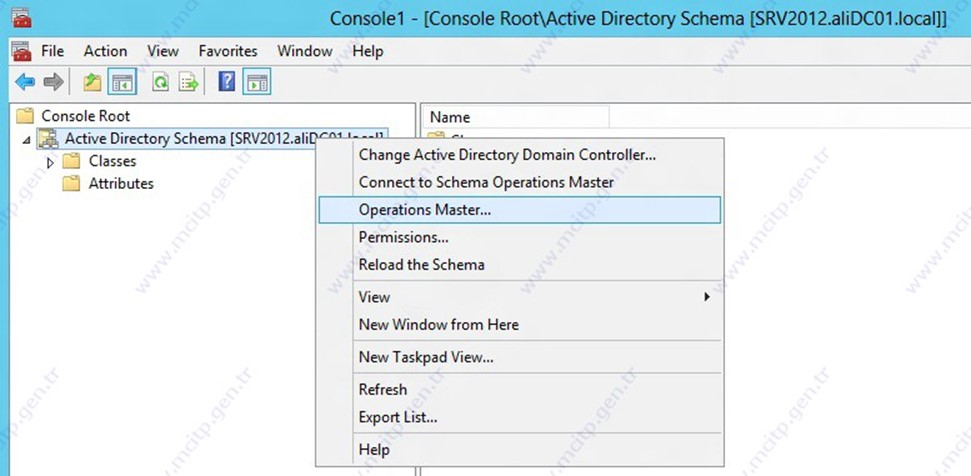This screenshot has width=971, height=476.
Task: Toggle Show/Hide Action Pane icon
Action: tap(256, 82)
